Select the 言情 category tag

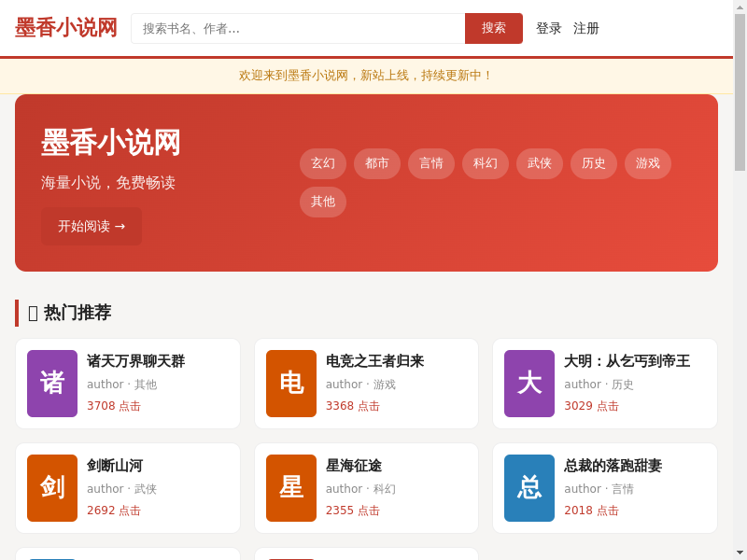coord(431,163)
